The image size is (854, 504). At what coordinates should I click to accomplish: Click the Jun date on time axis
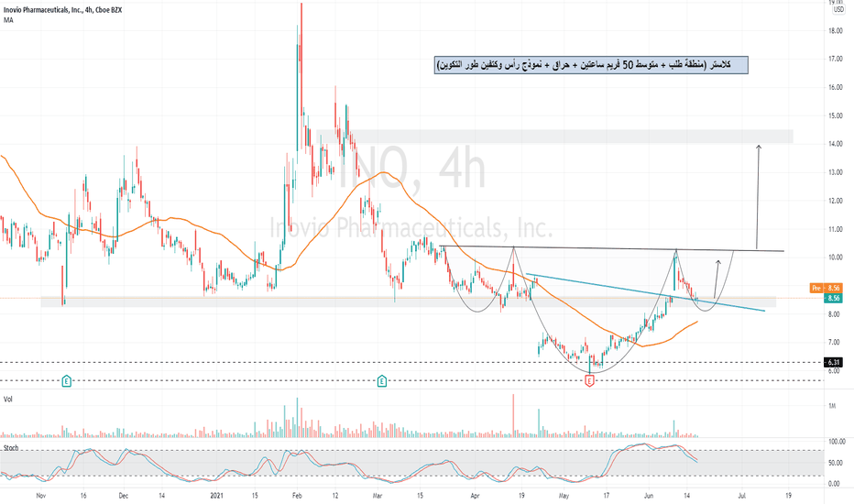tap(648, 496)
